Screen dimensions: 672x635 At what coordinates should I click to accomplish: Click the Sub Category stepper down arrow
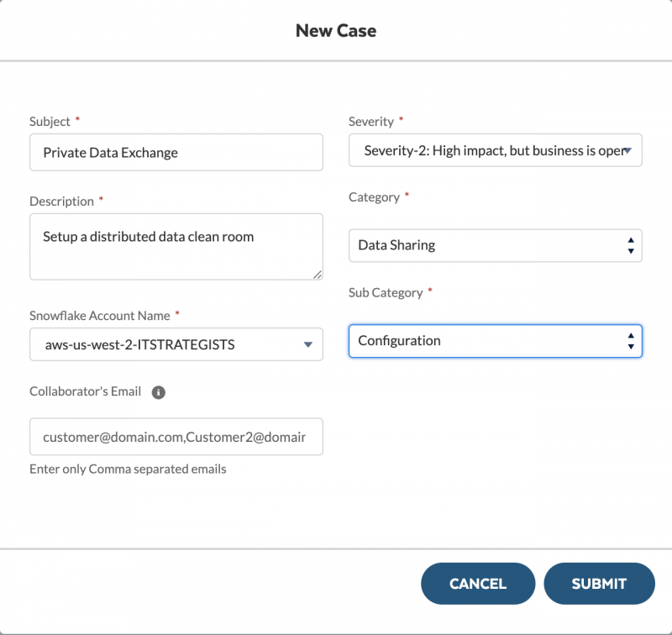(630, 345)
